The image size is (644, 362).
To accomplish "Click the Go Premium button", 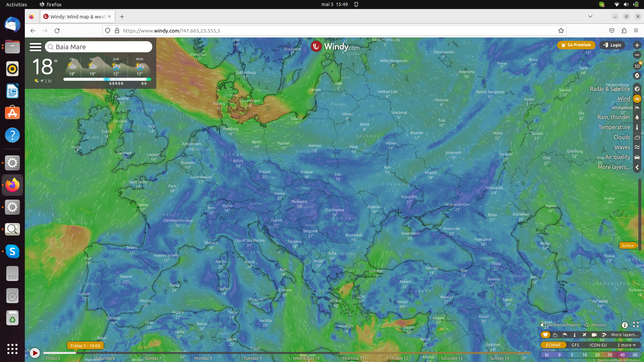I will click(576, 45).
